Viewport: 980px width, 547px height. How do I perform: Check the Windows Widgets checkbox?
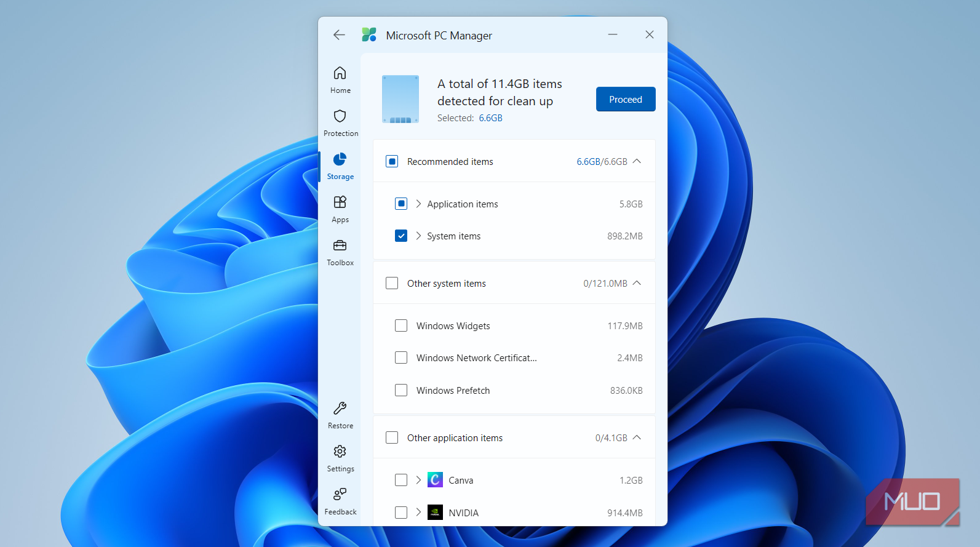click(401, 325)
